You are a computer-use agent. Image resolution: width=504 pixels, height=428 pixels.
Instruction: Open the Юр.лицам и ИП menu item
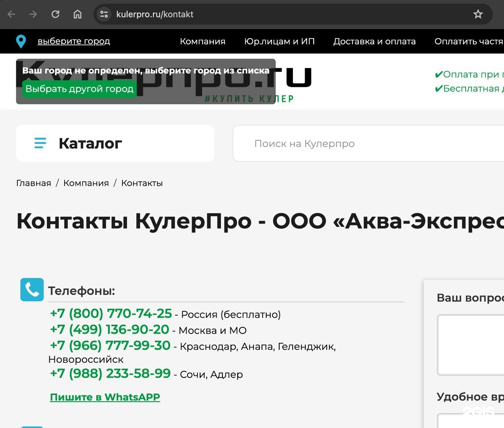click(x=280, y=41)
